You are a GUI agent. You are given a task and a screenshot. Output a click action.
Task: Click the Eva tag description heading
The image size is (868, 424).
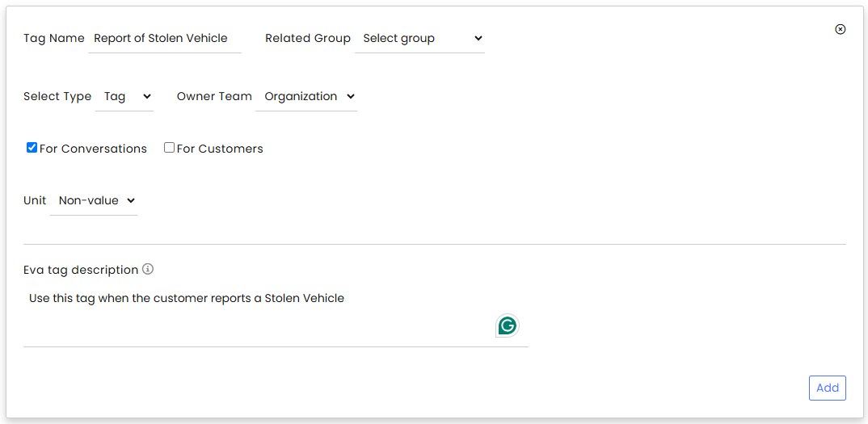(81, 270)
